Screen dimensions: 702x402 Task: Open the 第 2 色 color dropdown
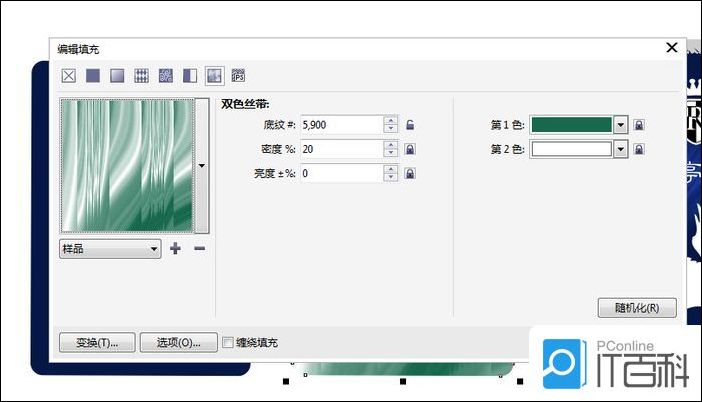tap(621, 149)
